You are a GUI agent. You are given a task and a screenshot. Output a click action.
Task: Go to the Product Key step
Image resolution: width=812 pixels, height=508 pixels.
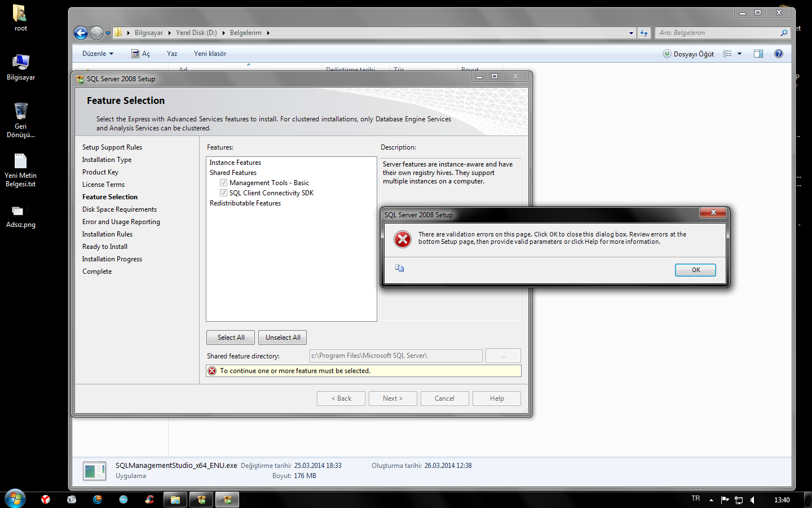pos(100,172)
